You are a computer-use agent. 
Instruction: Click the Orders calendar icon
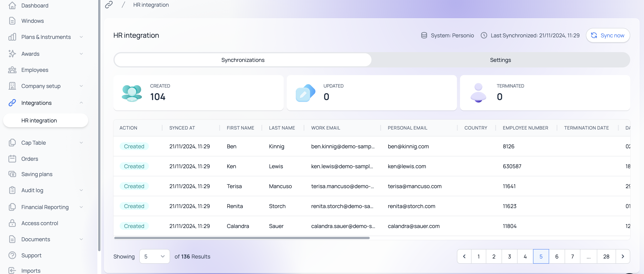[12, 159]
